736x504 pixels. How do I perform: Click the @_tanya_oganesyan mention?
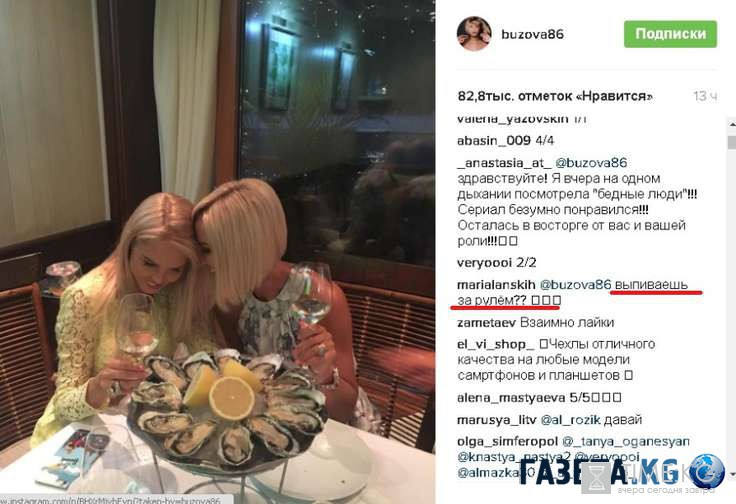tap(626, 442)
